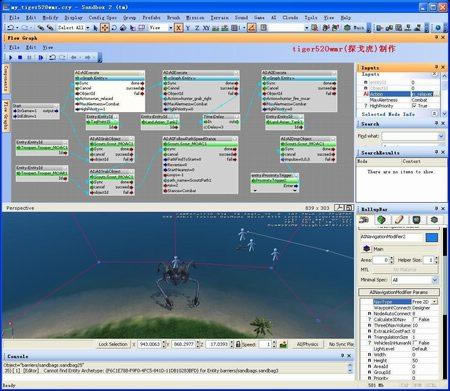Open the Terrain menu

click(x=219, y=17)
